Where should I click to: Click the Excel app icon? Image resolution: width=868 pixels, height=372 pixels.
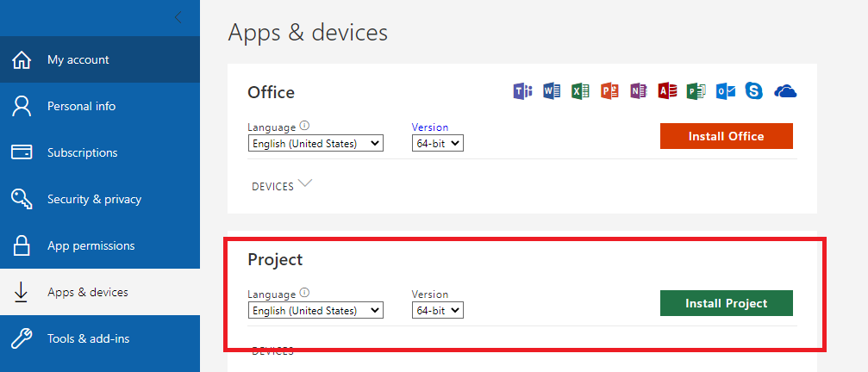(x=580, y=90)
